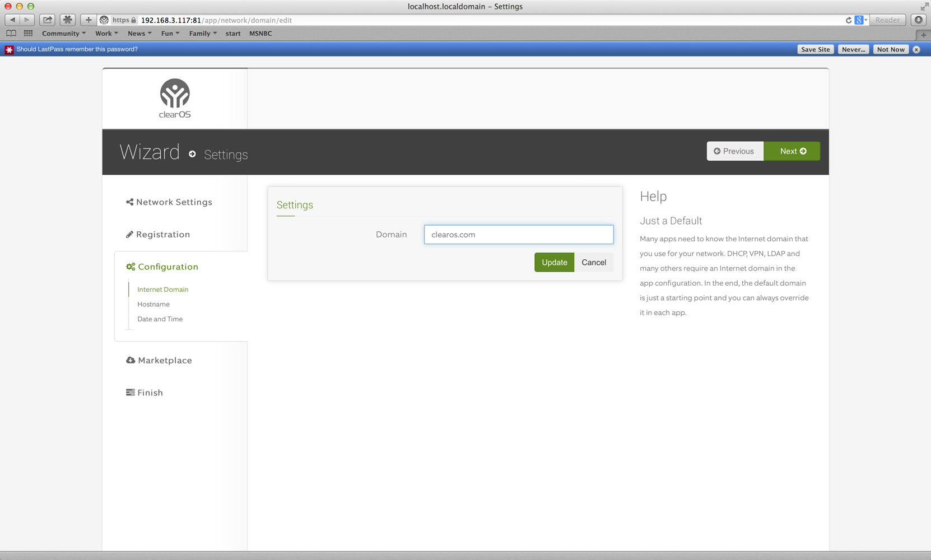The height and width of the screenshot is (560, 931).
Task: Click the Settings panel heading
Action: 295,205
